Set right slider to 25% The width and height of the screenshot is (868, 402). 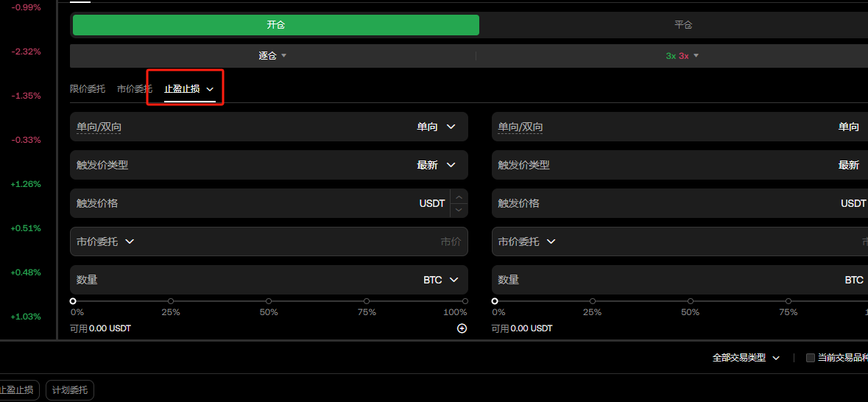point(593,301)
